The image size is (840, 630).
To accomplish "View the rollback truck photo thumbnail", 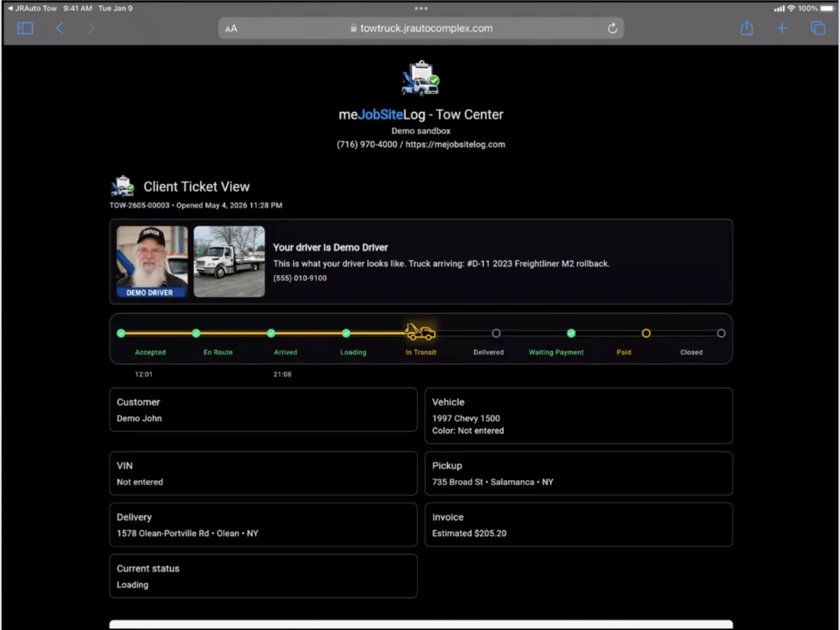I will click(x=229, y=261).
